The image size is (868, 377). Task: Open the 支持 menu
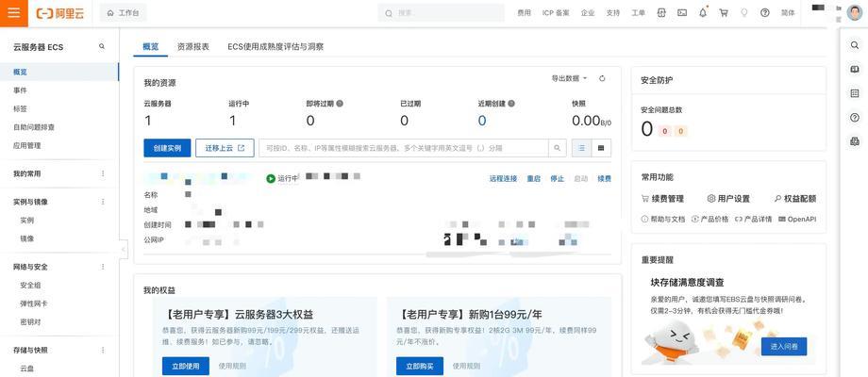pyautogui.click(x=613, y=12)
